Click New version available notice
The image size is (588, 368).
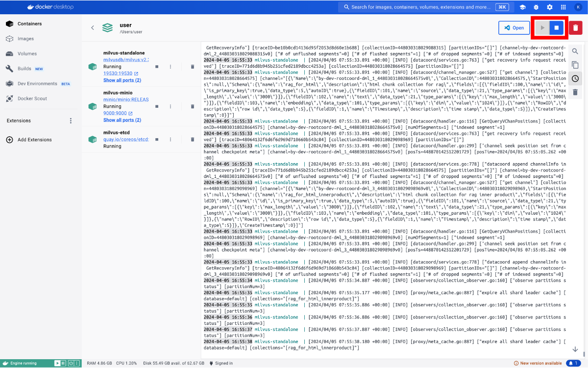point(538,363)
